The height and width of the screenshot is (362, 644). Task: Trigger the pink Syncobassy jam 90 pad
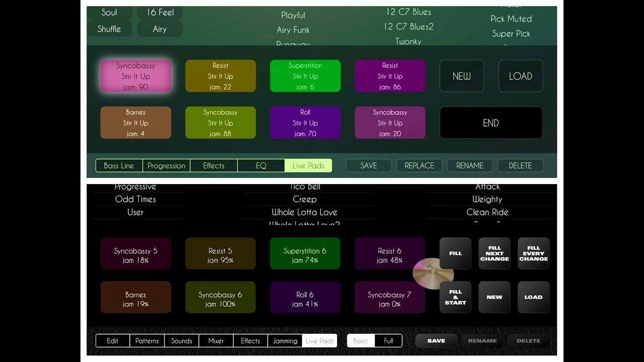[x=136, y=76]
